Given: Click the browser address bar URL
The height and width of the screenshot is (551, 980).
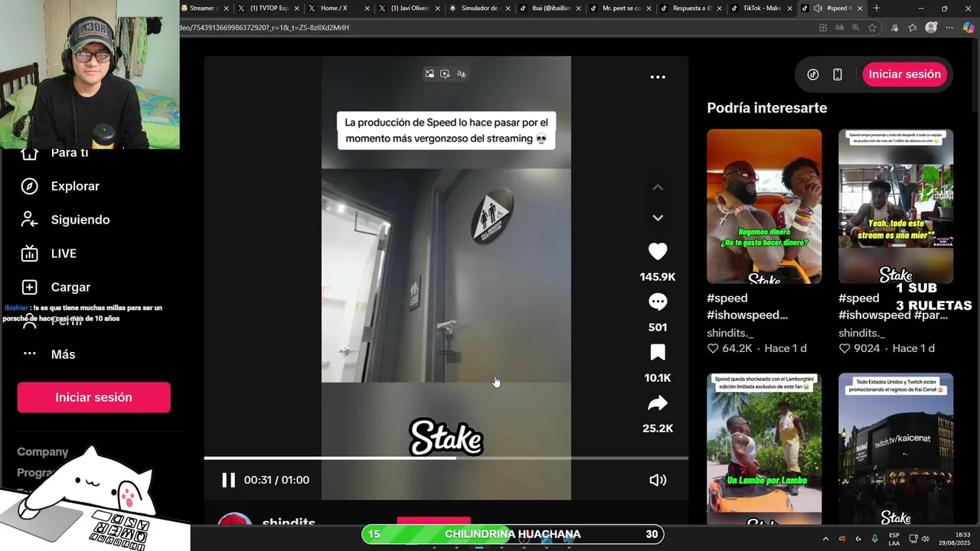Looking at the screenshot, I should 264,28.
